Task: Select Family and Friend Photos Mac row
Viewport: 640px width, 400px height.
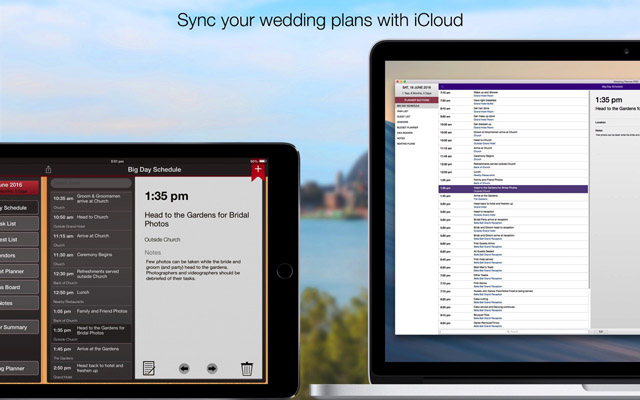Action: point(513,181)
